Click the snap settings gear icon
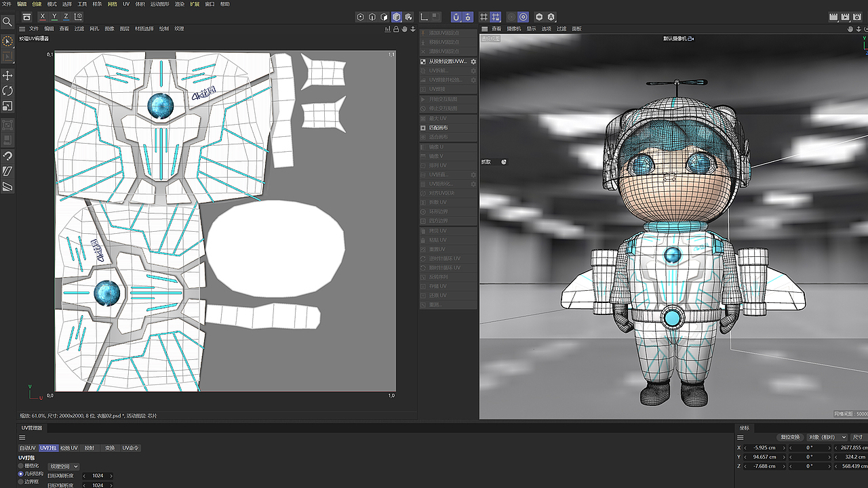Screen dimensions: 868x488 click(469, 17)
